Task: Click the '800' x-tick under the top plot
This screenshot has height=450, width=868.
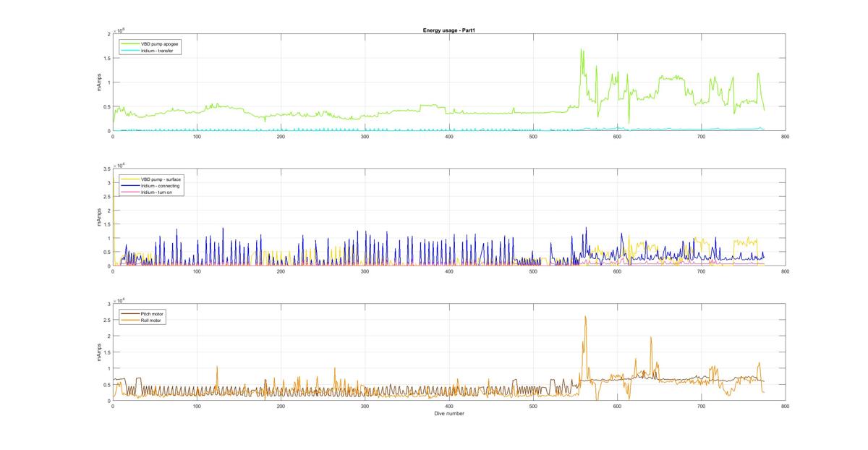Action: pos(786,136)
